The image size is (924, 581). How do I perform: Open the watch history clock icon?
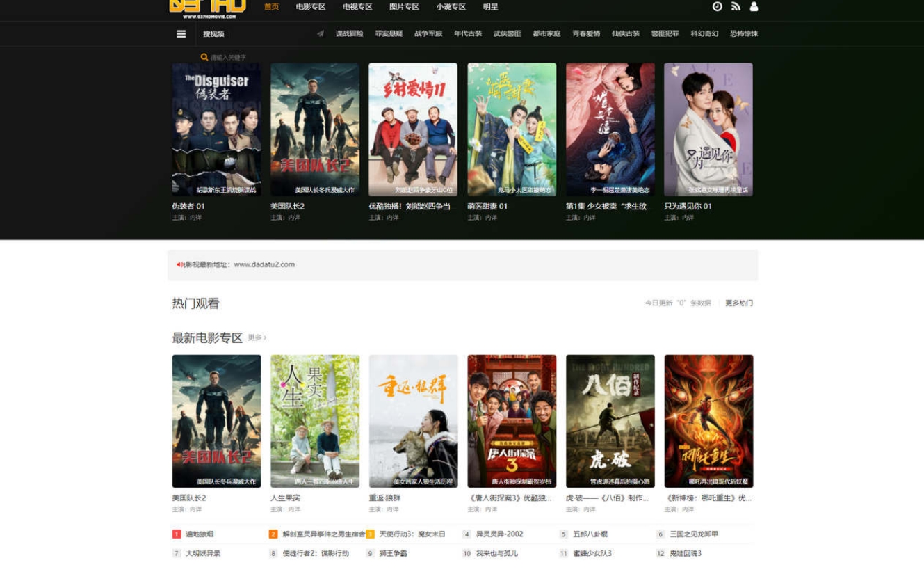[x=717, y=6]
